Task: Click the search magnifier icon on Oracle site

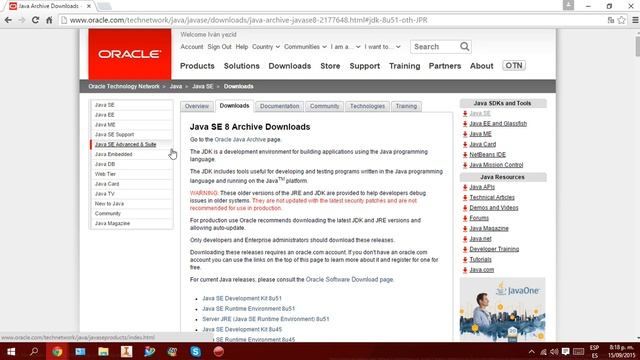Action: [x=464, y=47]
